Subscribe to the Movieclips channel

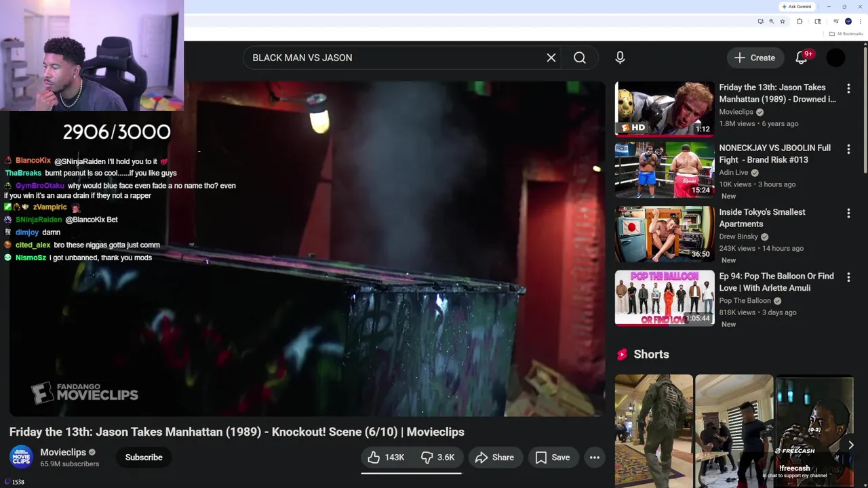[x=144, y=457]
